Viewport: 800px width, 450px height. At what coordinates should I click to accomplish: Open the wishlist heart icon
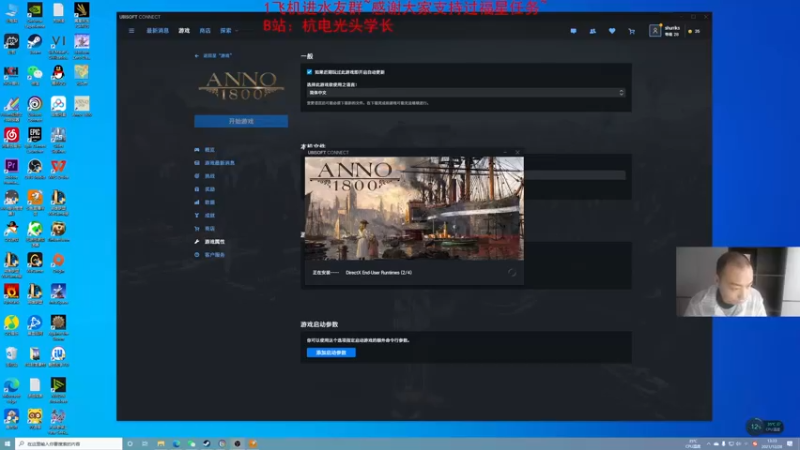612,31
